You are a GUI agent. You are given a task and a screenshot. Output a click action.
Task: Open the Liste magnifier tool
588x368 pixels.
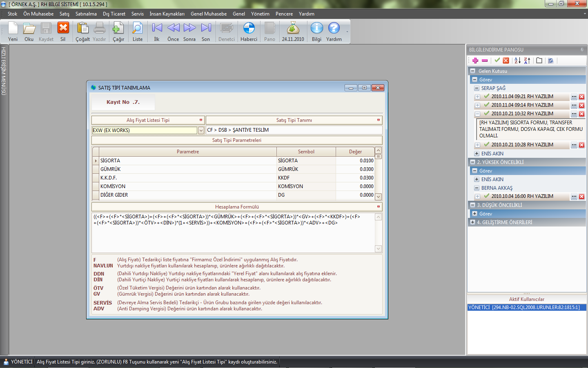[138, 29]
